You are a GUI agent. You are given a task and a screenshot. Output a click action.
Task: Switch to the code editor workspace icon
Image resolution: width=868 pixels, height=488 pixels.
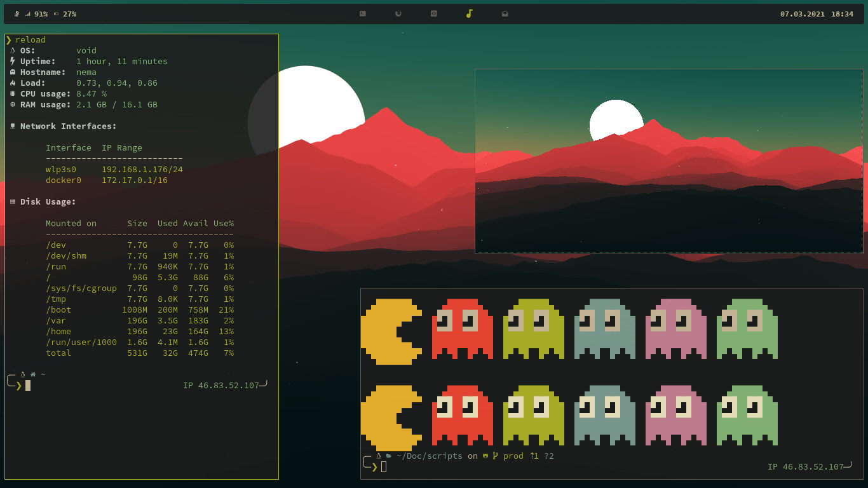434,13
